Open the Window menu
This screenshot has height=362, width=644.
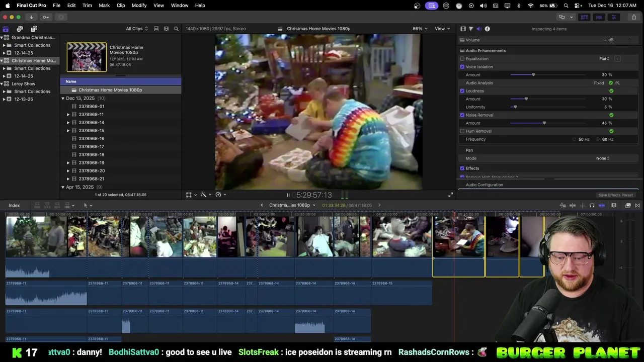click(180, 6)
